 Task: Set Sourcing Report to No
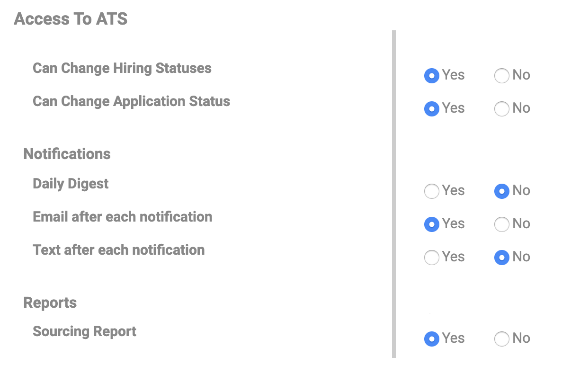[x=501, y=339]
